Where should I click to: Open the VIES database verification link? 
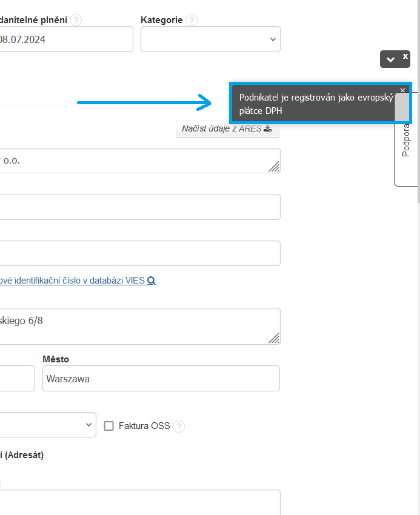[x=73, y=281]
